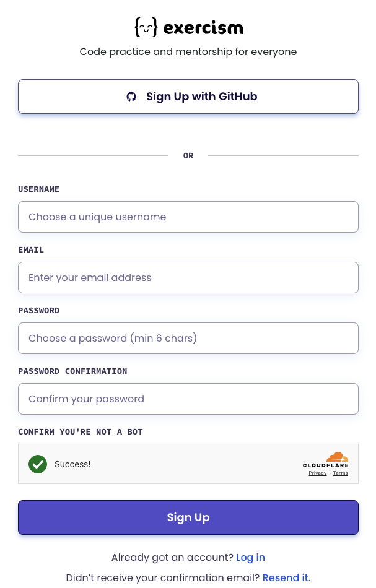This screenshot has width=376, height=588.
Task: Select the password confirmation field
Action: pyautogui.click(x=188, y=399)
